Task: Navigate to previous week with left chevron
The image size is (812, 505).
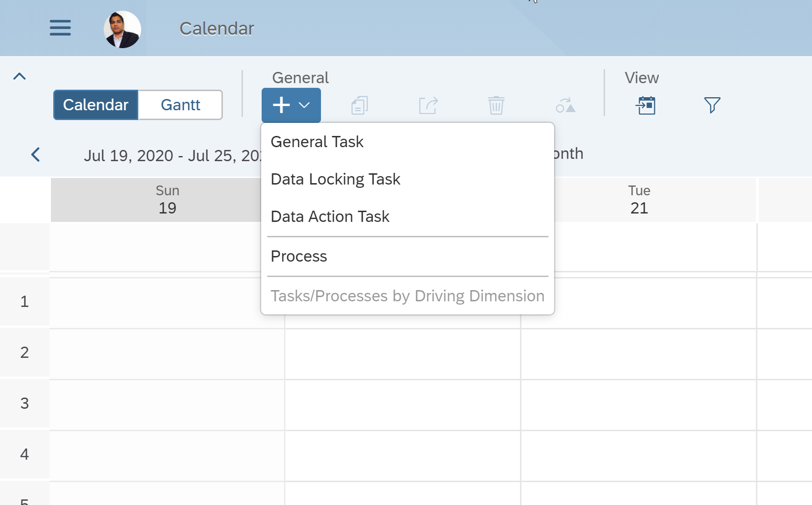Action: coord(35,155)
